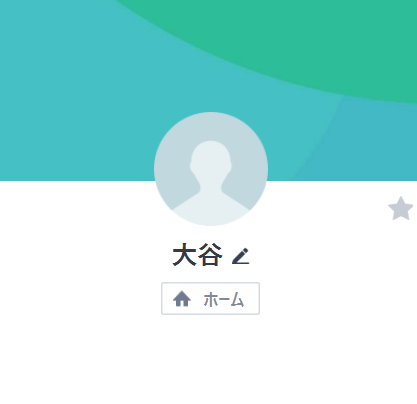Go home via the ホーム label text

(x=224, y=299)
